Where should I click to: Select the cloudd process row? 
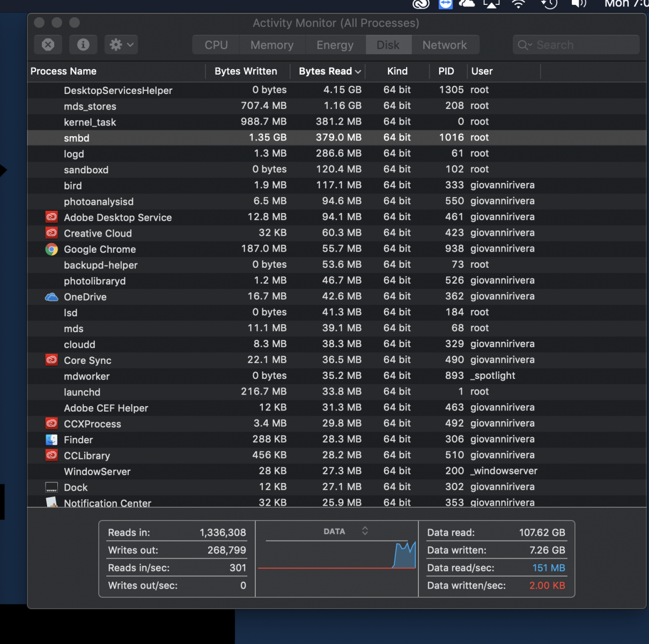pyautogui.click(x=337, y=344)
